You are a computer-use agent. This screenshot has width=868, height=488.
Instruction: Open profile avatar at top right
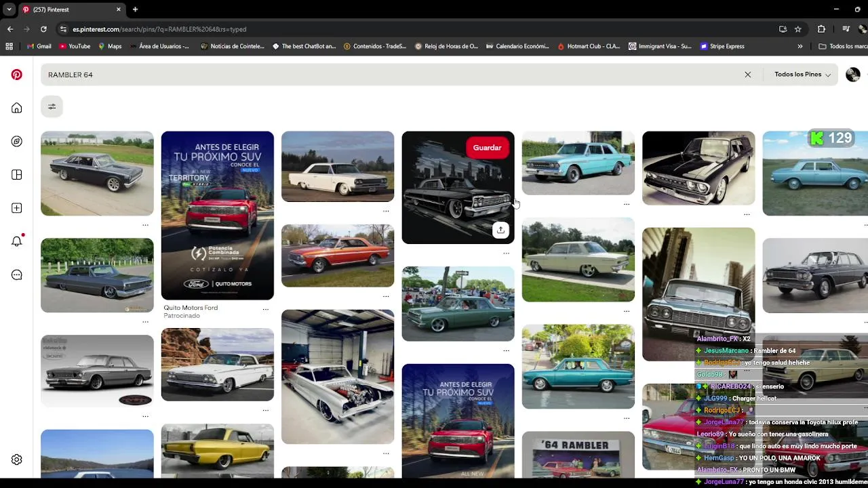853,75
